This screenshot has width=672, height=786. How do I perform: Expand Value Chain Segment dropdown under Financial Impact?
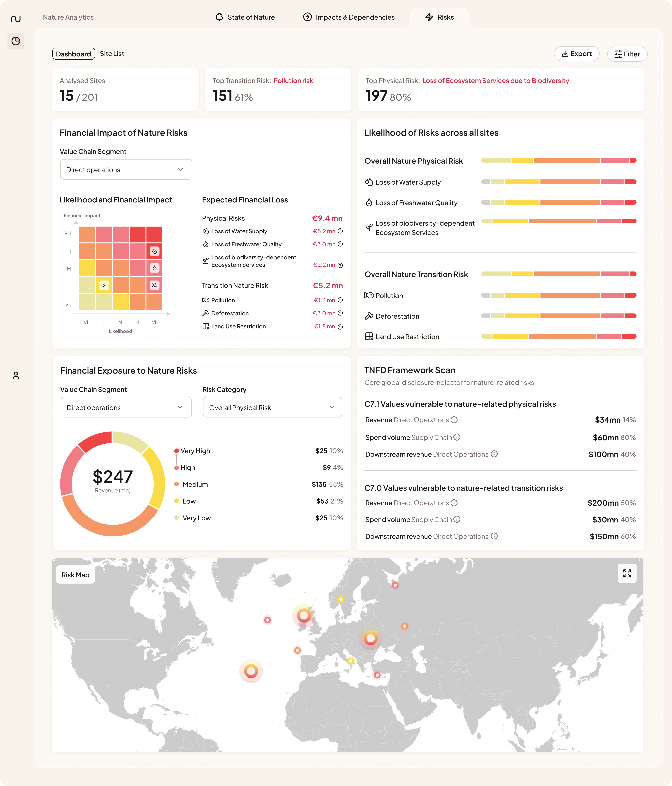pos(126,170)
